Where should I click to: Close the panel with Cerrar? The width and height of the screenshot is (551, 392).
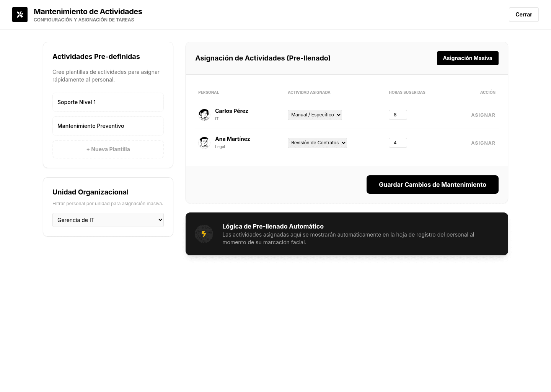tap(524, 15)
